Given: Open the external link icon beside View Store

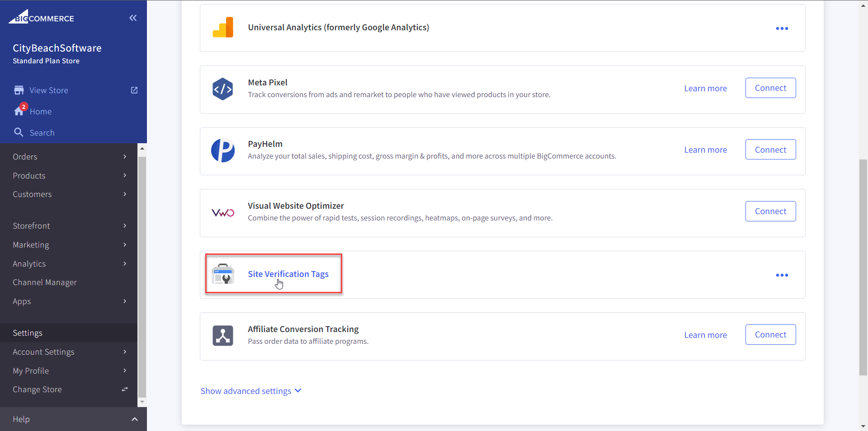Looking at the screenshot, I should [x=134, y=90].
